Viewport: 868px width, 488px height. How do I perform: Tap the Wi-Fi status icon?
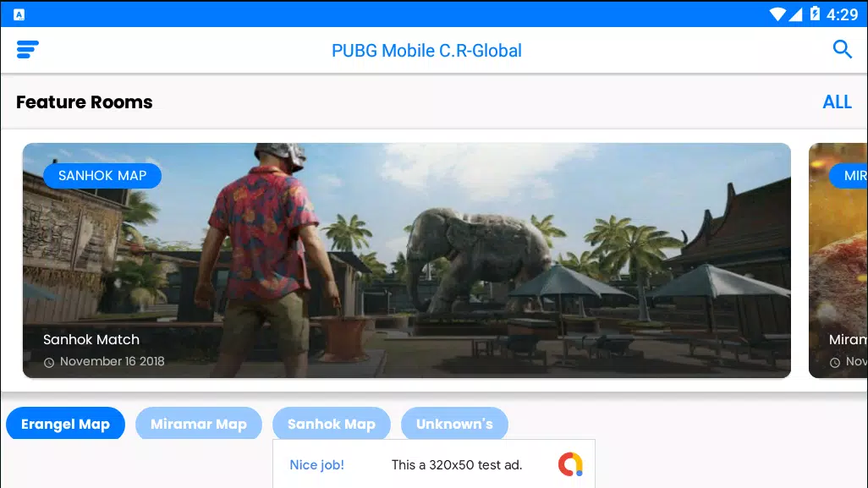click(777, 14)
